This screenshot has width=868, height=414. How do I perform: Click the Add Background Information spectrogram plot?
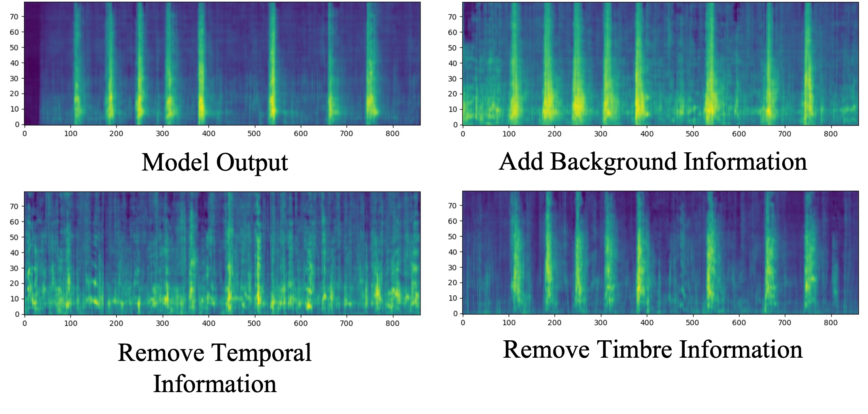point(660,64)
